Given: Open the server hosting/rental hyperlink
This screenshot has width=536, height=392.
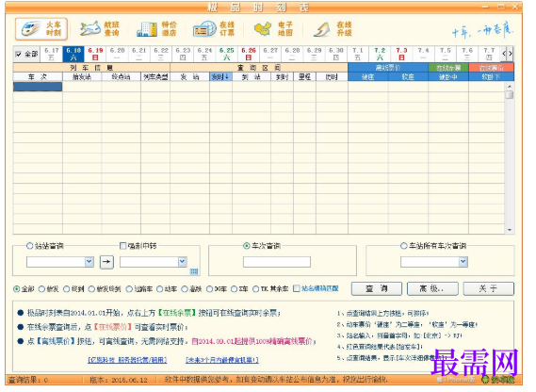Looking at the screenshot, I should tap(127, 360).
